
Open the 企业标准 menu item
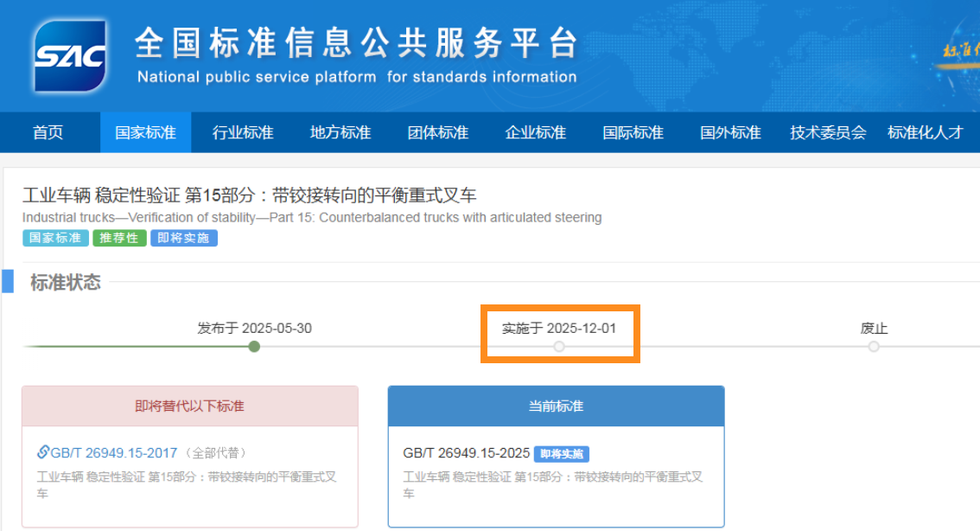point(536,132)
